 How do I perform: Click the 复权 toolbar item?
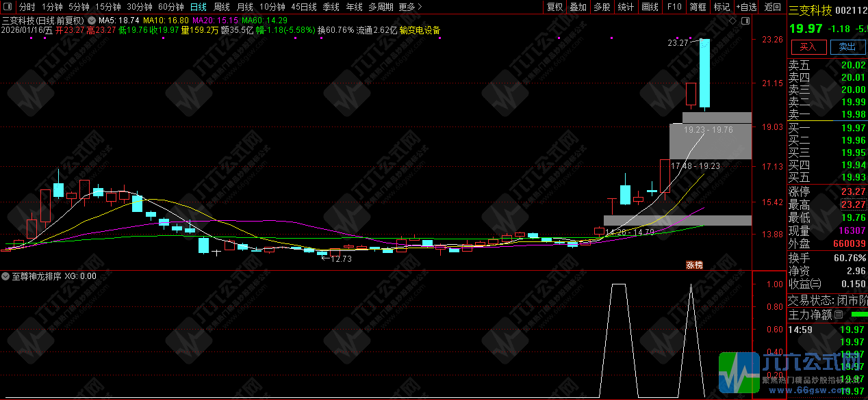pos(555,7)
